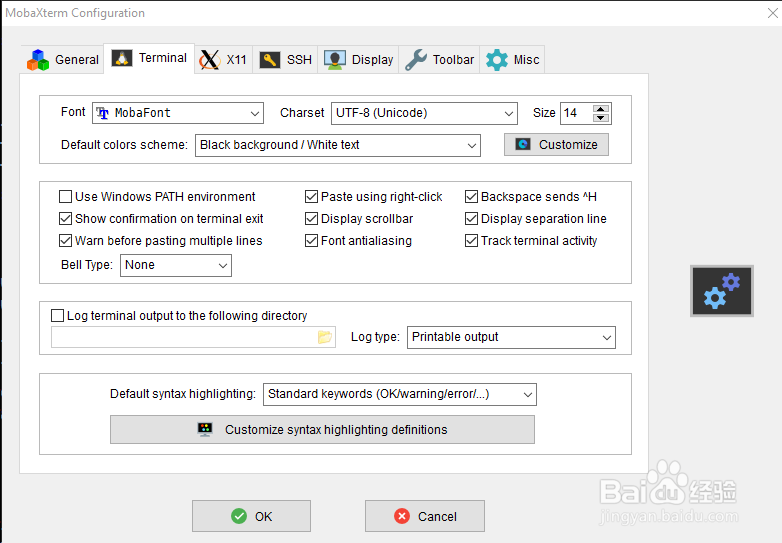
Task: Click the SSH key icon
Action: (270, 60)
